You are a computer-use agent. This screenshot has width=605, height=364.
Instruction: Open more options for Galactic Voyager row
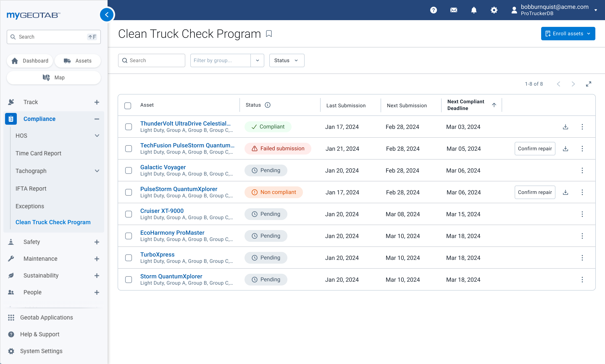click(x=582, y=170)
